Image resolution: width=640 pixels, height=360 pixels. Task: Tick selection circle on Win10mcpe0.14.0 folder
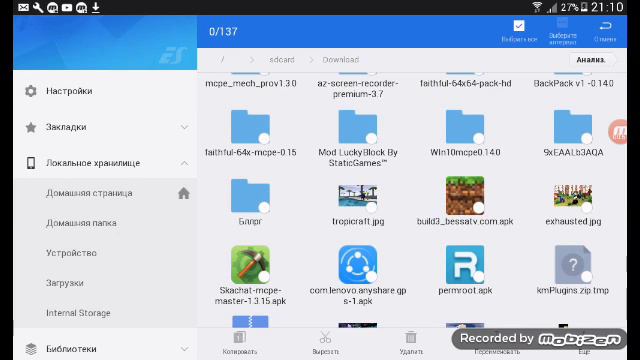click(479, 139)
